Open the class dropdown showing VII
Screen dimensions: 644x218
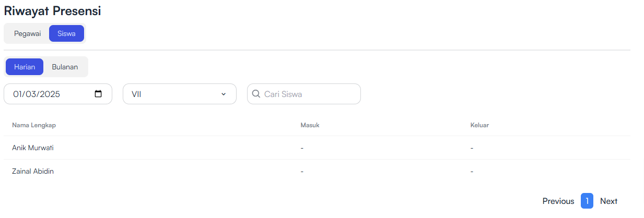180,94
